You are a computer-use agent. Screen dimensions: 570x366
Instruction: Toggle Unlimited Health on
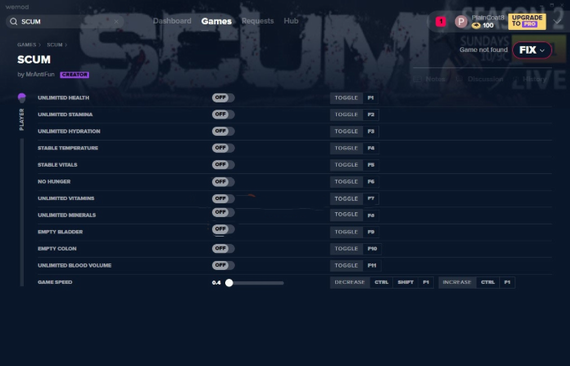click(x=223, y=98)
